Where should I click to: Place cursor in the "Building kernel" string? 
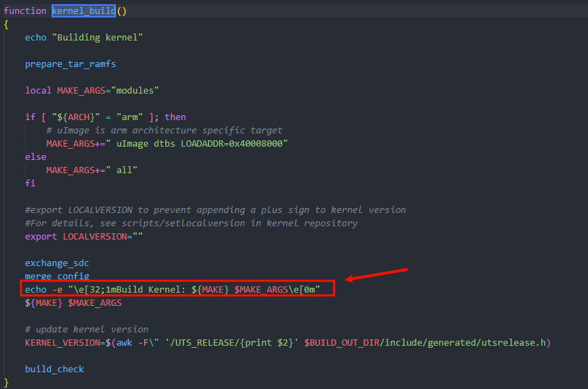(x=97, y=37)
